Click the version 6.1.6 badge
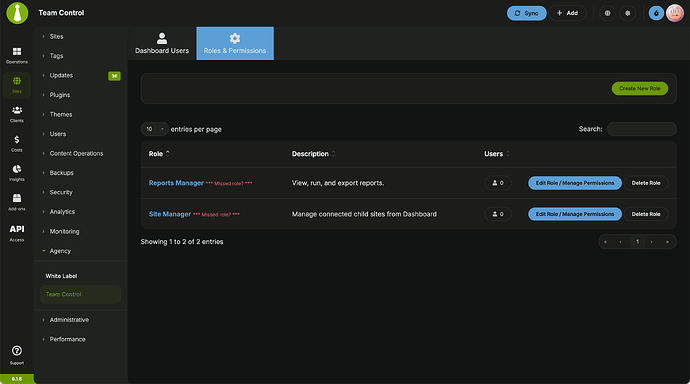 (x=17, y=379)
